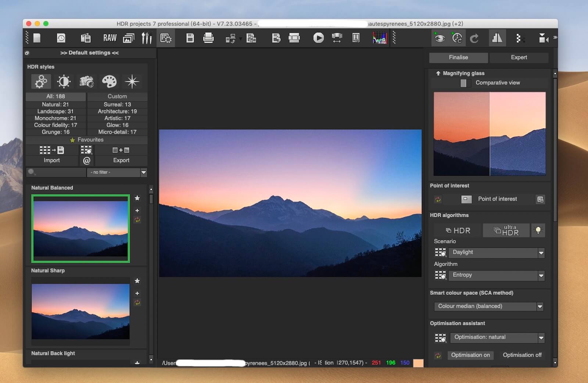588x383 pixels.
Task: Open Default settings at the panel top
Action: pos(88,53)
